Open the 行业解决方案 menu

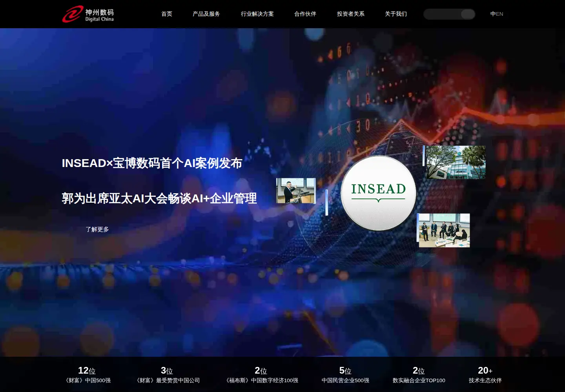(x=257, y=14)
